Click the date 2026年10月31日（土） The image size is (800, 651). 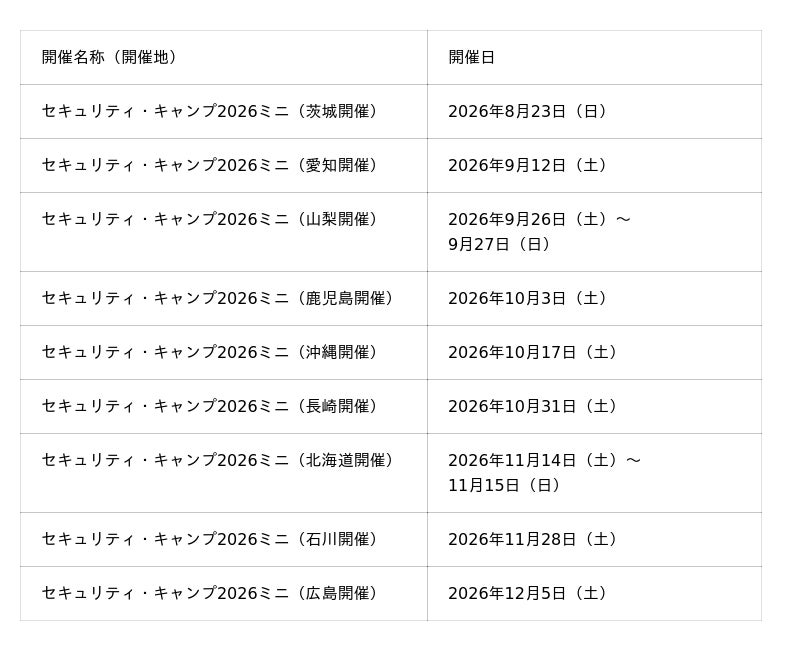pyautogui.click(x=535, y=406)
